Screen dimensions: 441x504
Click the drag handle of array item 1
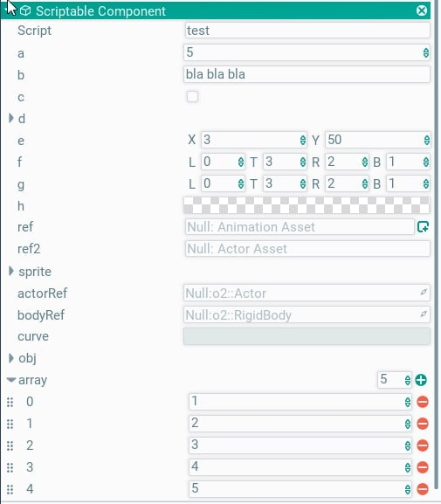(x=10, y=424)
